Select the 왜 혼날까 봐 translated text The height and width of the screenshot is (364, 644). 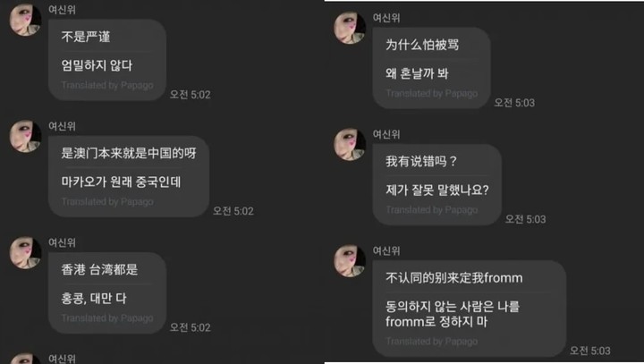tap(417, 73)
